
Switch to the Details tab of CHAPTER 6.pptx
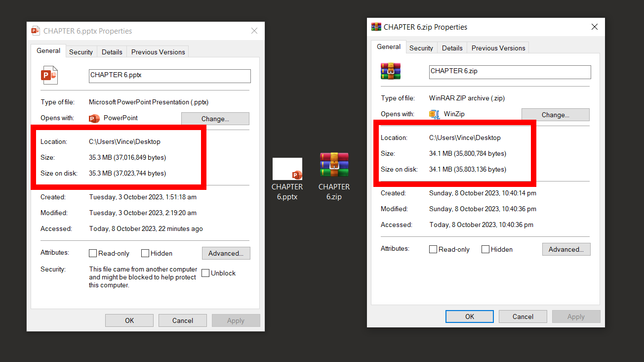pos(112,51)
